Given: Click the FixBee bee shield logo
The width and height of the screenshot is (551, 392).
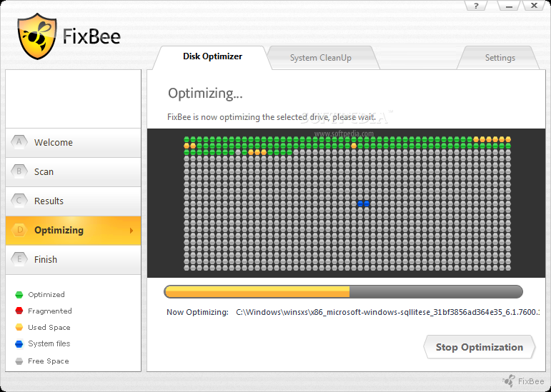Looking at the screenshot, I should click(37, 36).
